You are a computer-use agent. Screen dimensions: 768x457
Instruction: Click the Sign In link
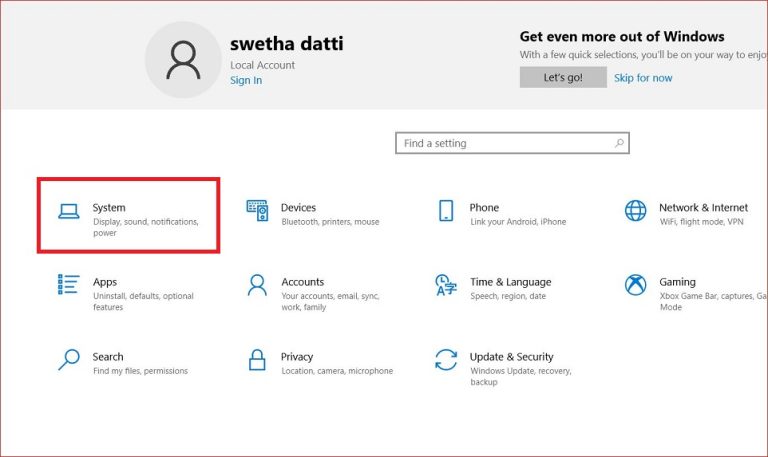[x=246, y=80]
